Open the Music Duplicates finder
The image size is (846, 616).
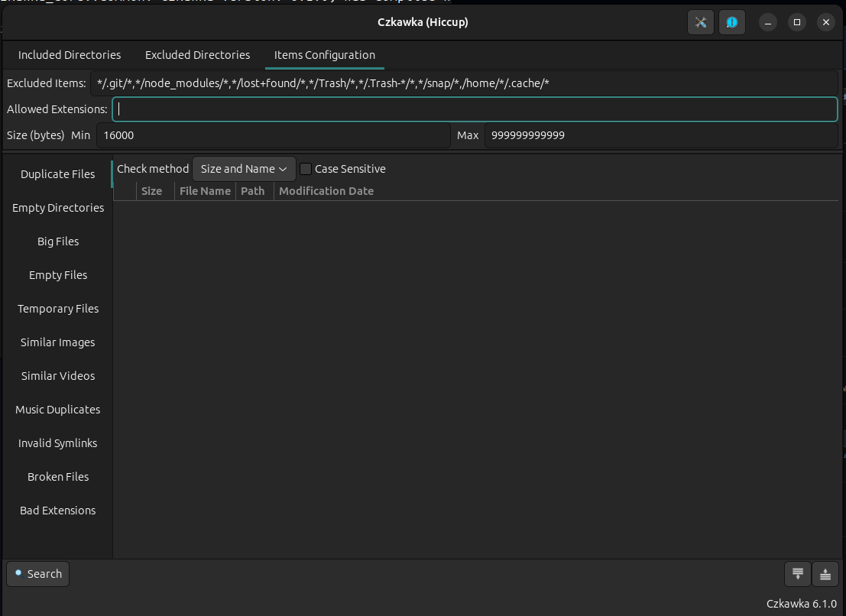[x=57, y=409]
